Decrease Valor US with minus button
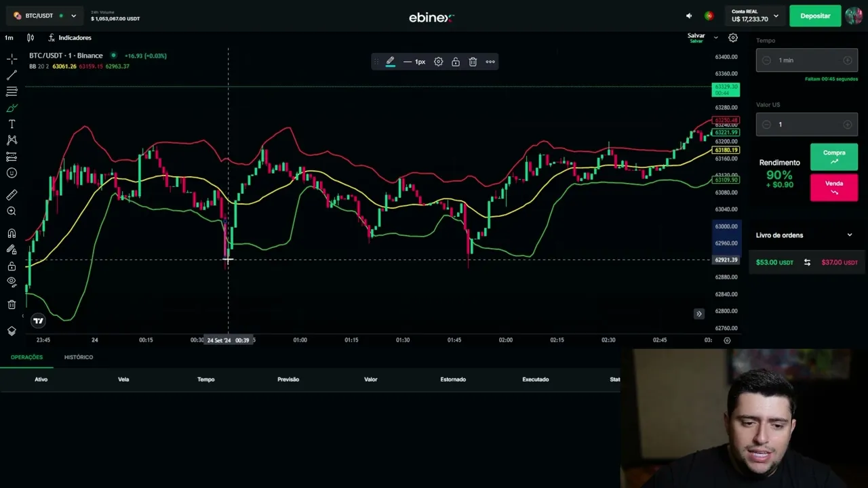 (x=766, y=125)
